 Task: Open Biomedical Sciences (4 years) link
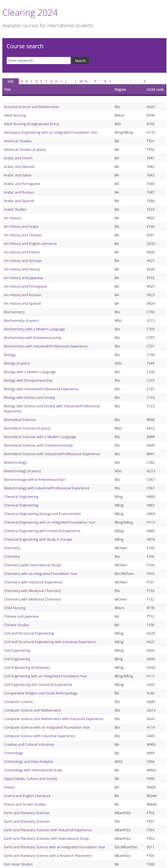point(27,429)
